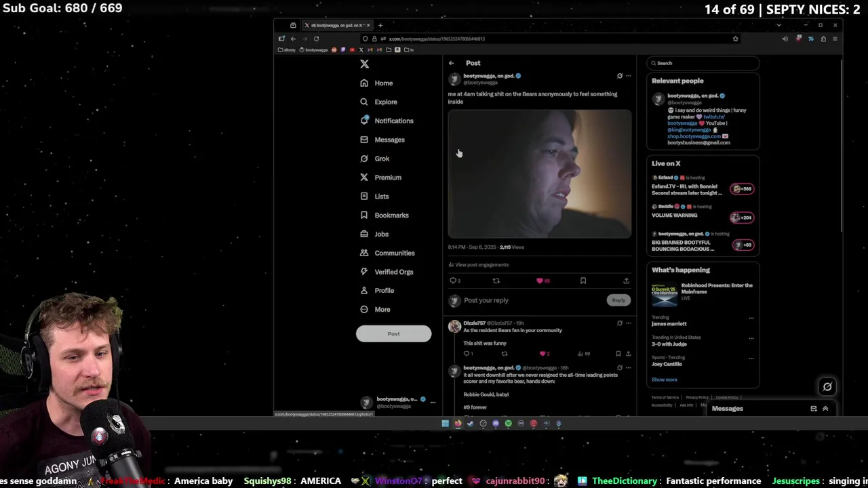Viewport: 868px width, 488px height.
Task: List all tabs dropdown in browser
Action: (x=778, y=25)
